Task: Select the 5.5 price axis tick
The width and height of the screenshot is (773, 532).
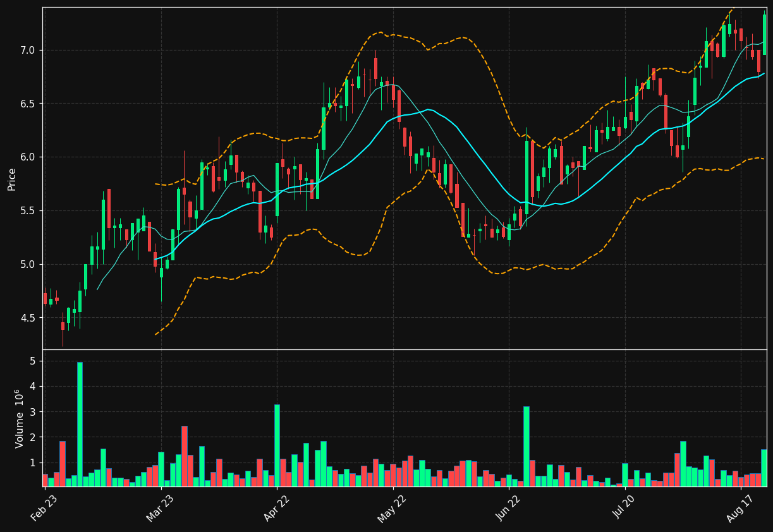Action: [x=29, y=210]
